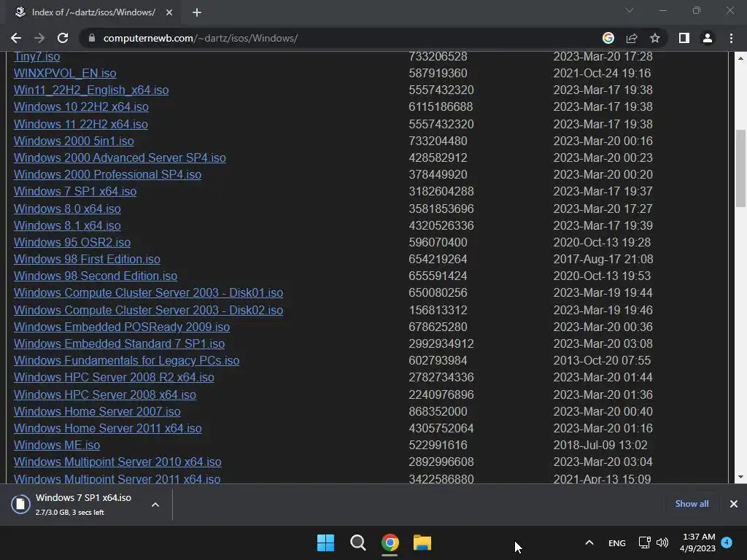747x560 pixels.
Task: Reload the page with the refresh icon
Action: coord(63,38)
